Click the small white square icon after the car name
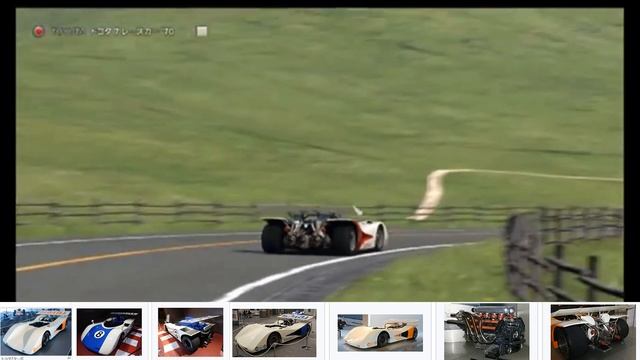640x360 pixels. 202,31
